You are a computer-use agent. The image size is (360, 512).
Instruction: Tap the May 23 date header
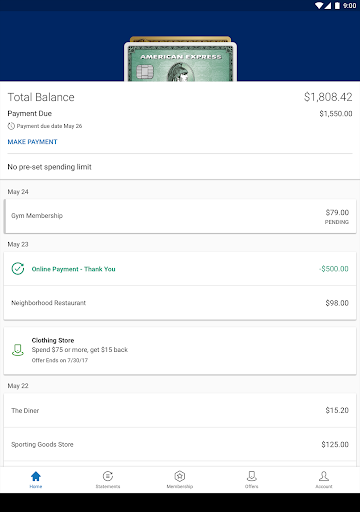[18, 244]
